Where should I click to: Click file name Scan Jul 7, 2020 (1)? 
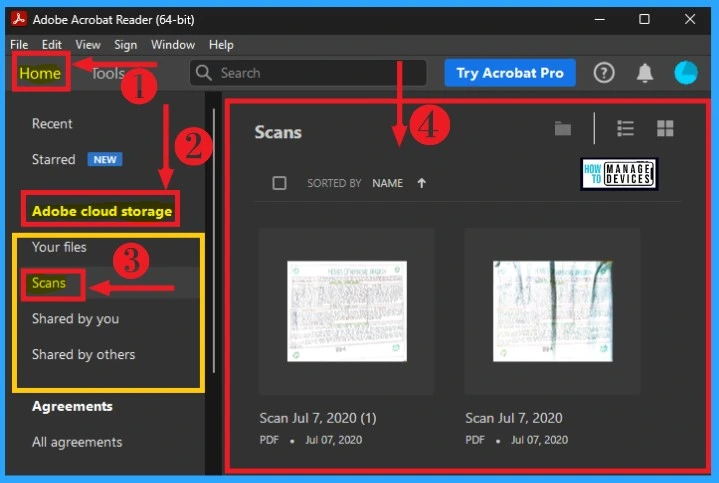click(x=318, y=418)
